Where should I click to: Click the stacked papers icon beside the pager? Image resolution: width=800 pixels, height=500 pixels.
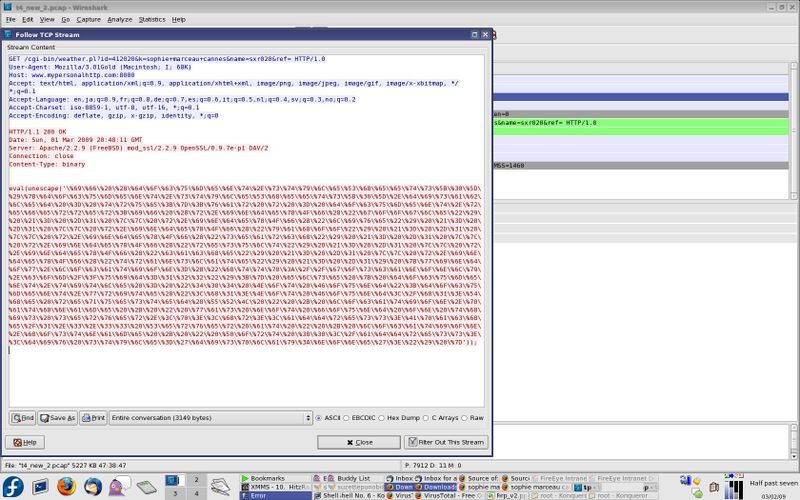click(x=220, y=487)
